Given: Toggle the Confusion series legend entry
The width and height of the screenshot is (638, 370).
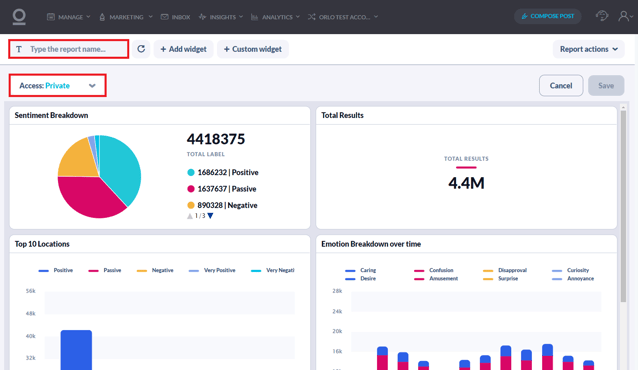Looking at the screenshot, I should point(433,270).
